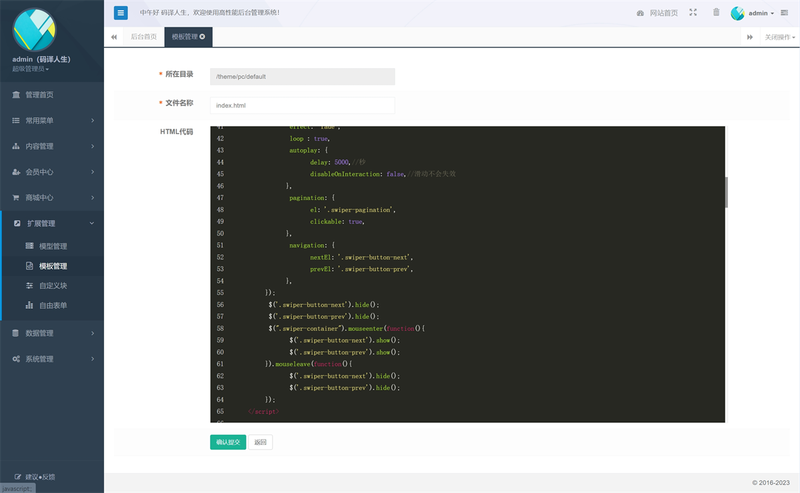800x493 pixels.
Task: Collapse the 扩展管理 chevron
Action: [x=92, y=223]
